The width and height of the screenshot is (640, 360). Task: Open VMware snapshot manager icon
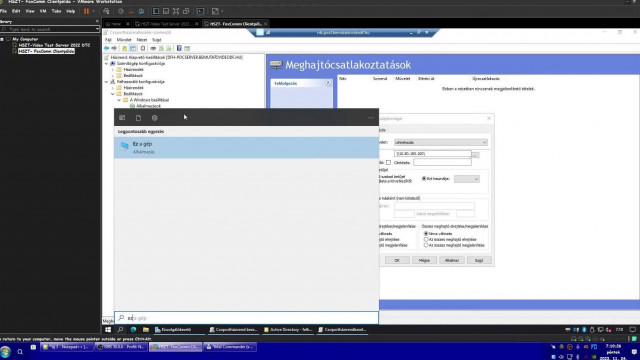141,11
